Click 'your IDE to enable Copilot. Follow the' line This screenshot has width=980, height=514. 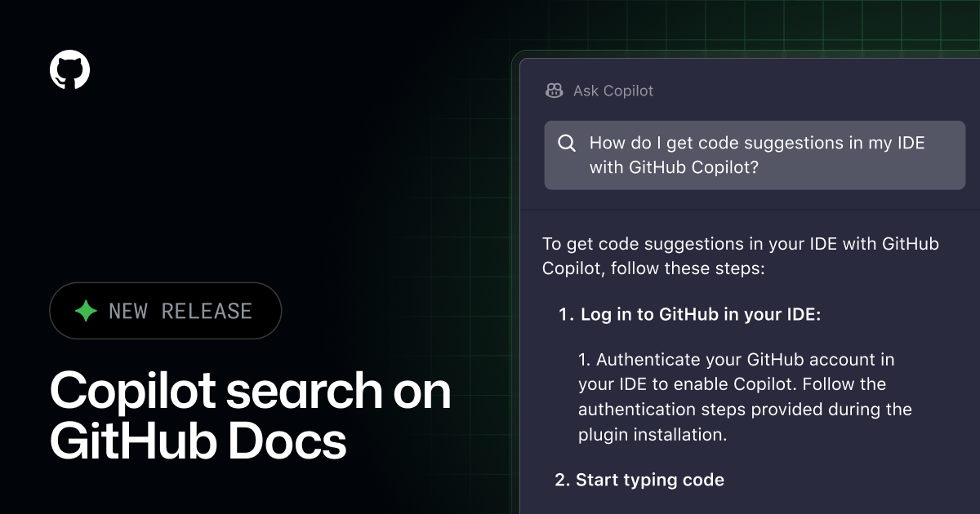point(732,383)
